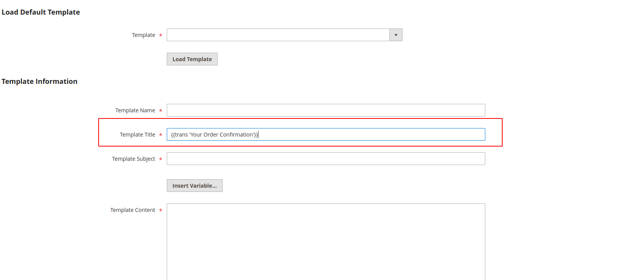The image size is (644, 280).
Task: Focus the Template Name input field
Action: [326, 110]
